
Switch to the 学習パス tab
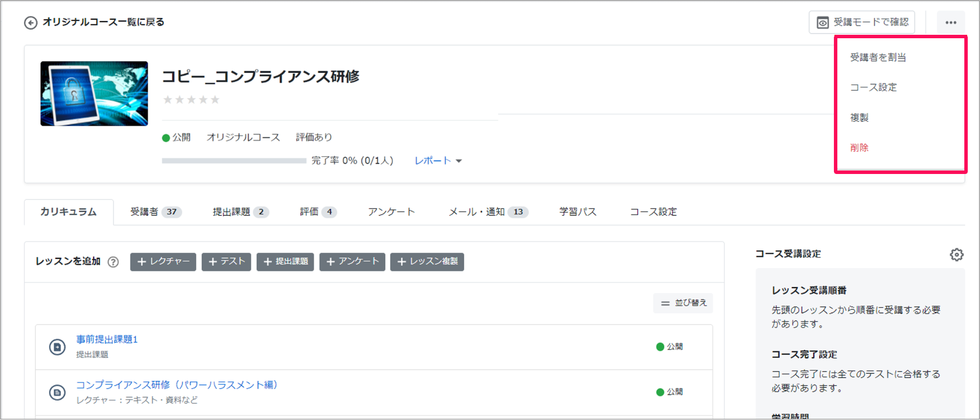[x=578, y=212]
